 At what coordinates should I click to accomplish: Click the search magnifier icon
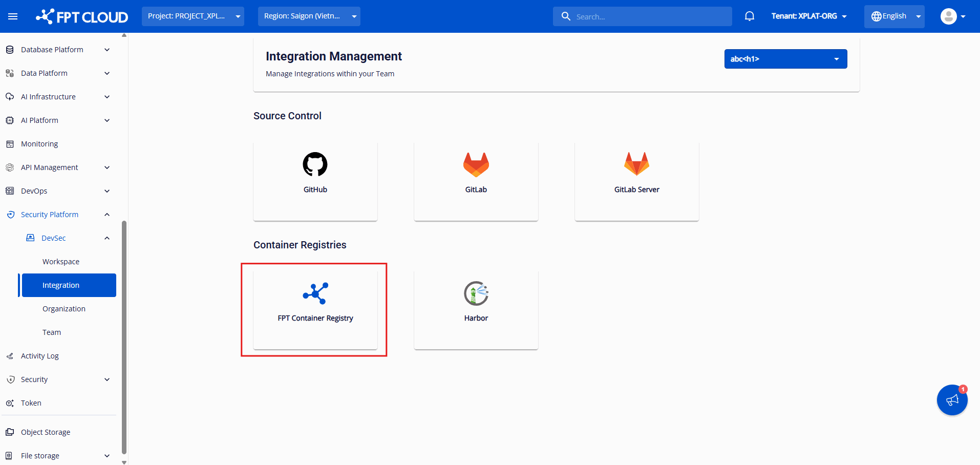point(566,16)
